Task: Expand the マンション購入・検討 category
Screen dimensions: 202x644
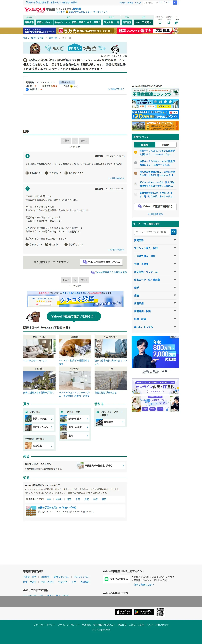Action: coord(155,248)
